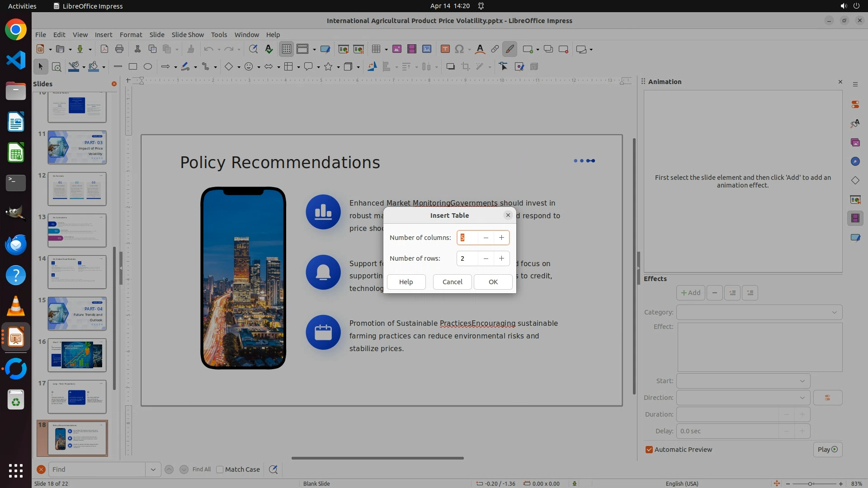The image size is (868, 488).
Task: Click the Print toolbar icon
Action: (x=119, y=49)
